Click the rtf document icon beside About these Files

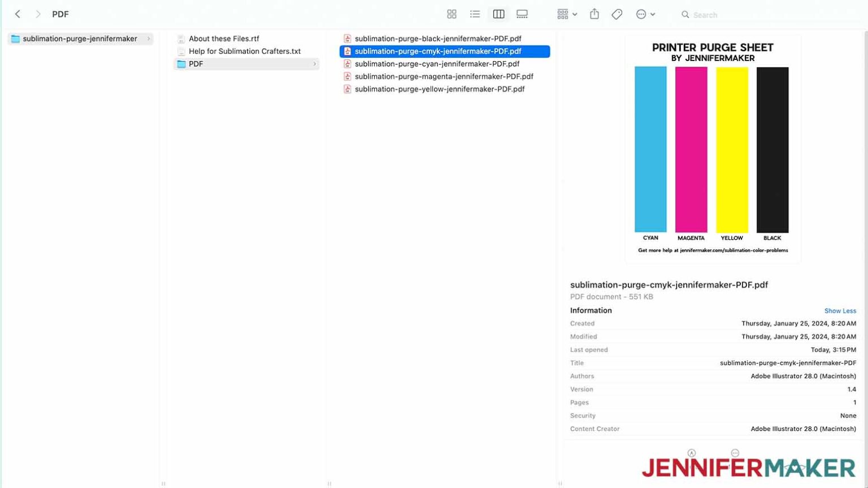(x=181, y=38)
